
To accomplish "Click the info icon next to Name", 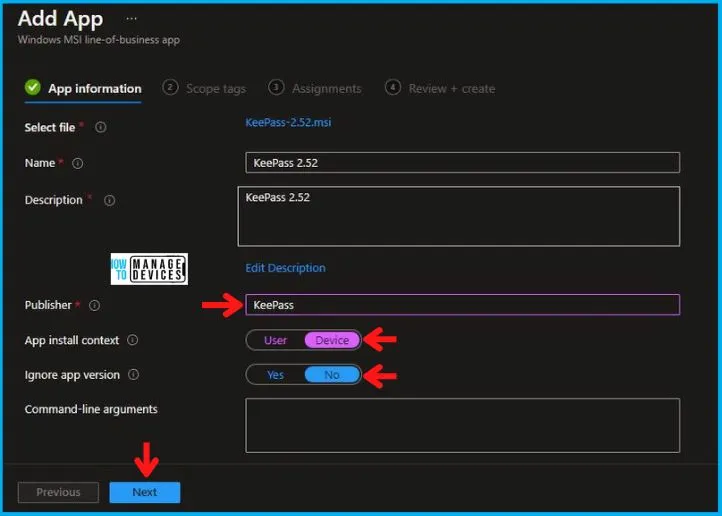I will pyautogui.click(x=78, y=163).
